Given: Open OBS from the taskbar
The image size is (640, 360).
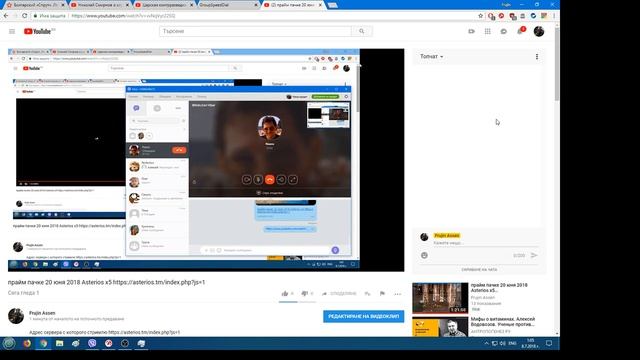Looking at the screenshot, I should point(125,343).
